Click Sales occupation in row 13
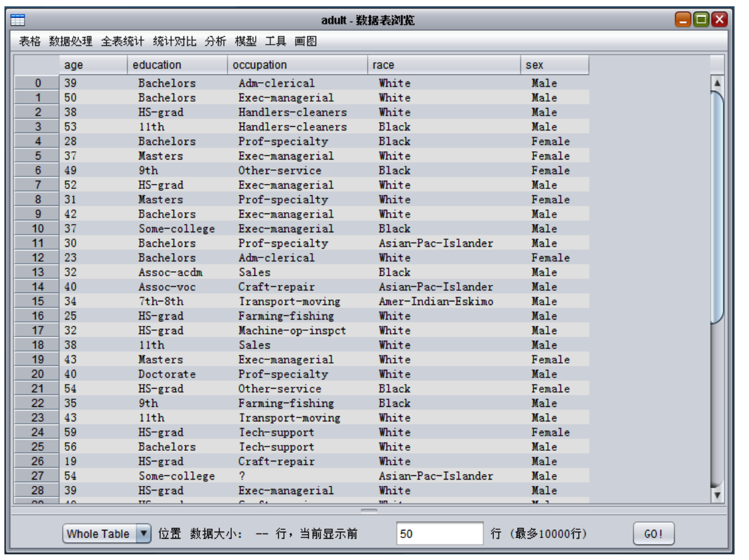Screen dimensions: 749x560 [x=254, y=272]
